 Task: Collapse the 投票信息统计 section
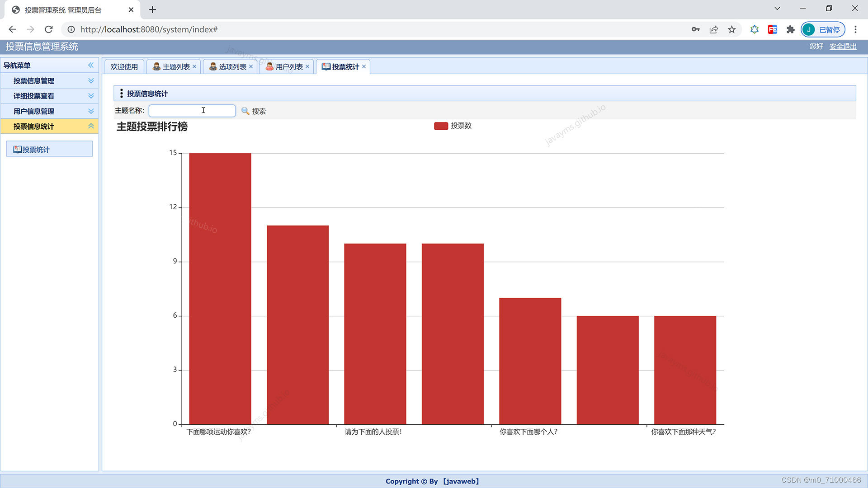coord(49,127)
